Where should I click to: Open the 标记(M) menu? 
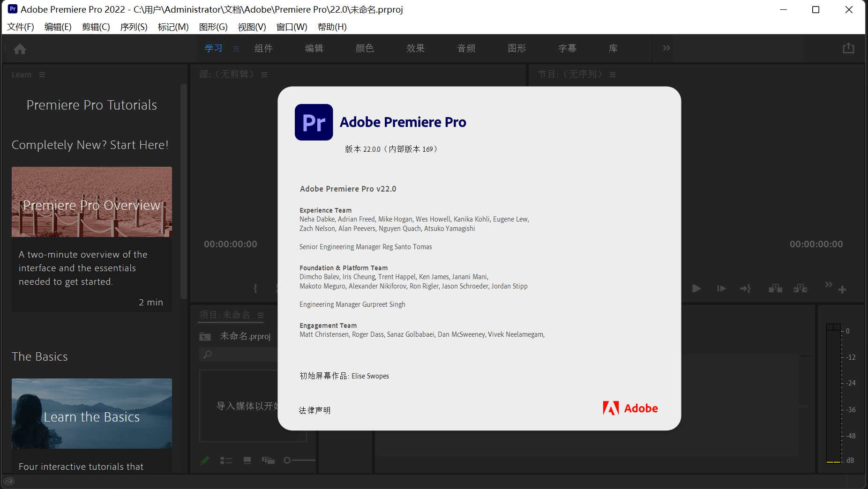click(x=173, y=27)
